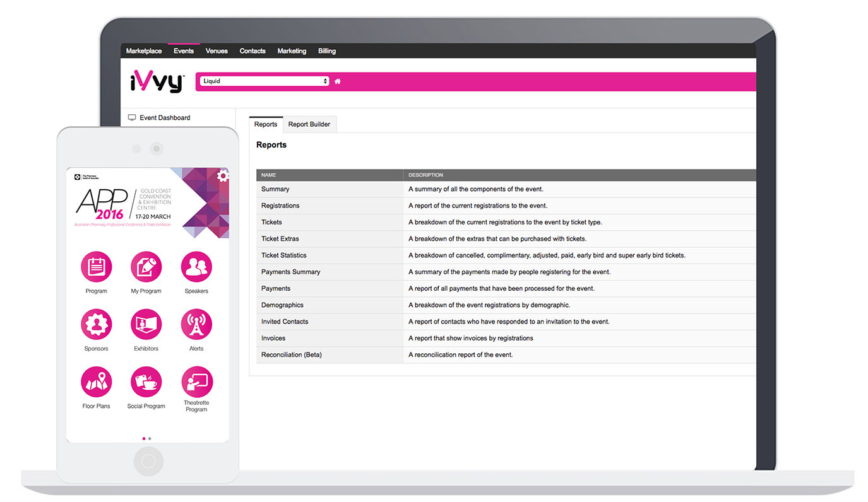Open the Exhibitors icon

pyautogui.click(x=146, y=325)
